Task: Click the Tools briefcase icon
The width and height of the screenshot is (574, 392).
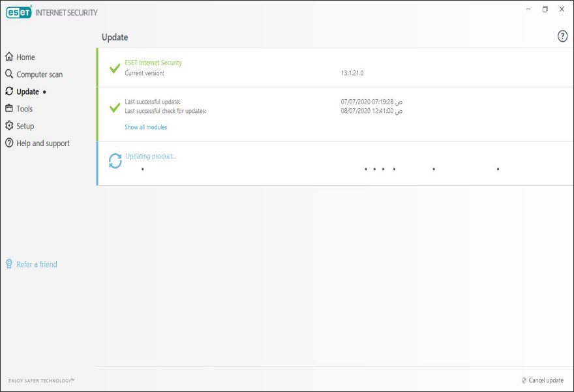Action: (9, 108)
